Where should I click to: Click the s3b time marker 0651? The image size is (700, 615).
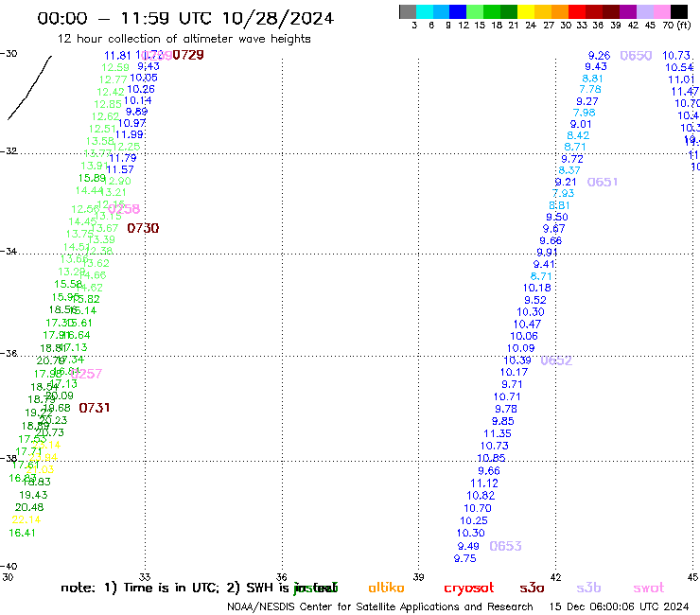coord(603,183)
